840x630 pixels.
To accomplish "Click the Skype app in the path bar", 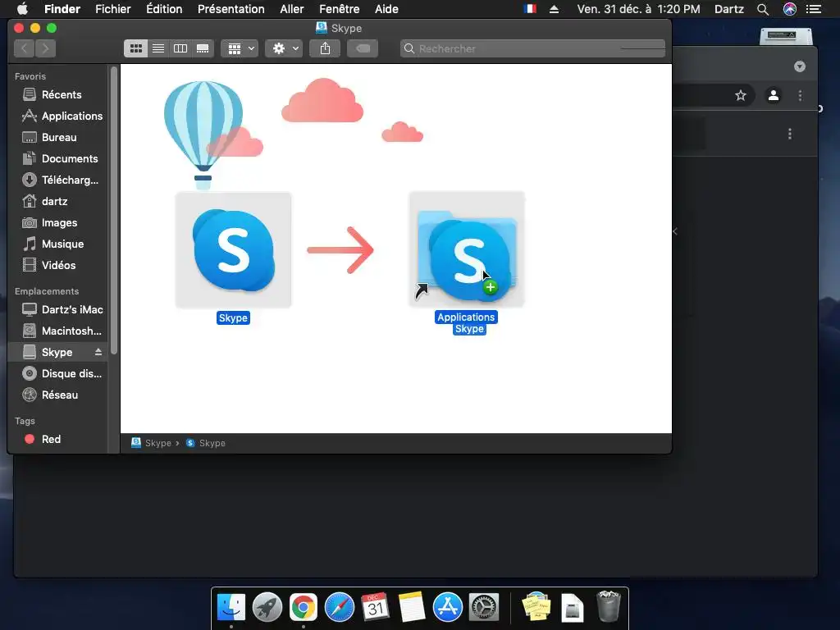I will tap(206, 443).
